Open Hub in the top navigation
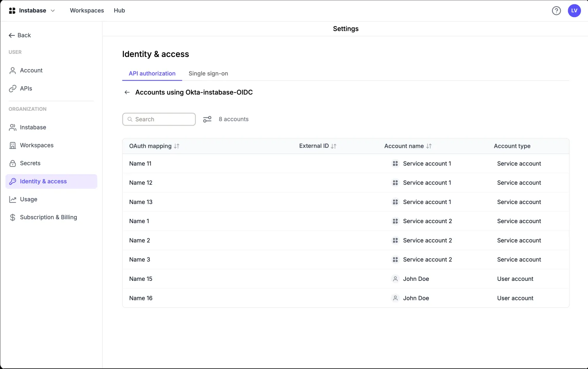 click(x=119, y=11)
